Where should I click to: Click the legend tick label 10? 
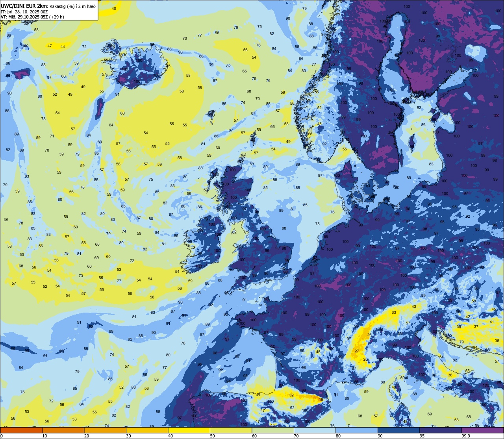44,436
